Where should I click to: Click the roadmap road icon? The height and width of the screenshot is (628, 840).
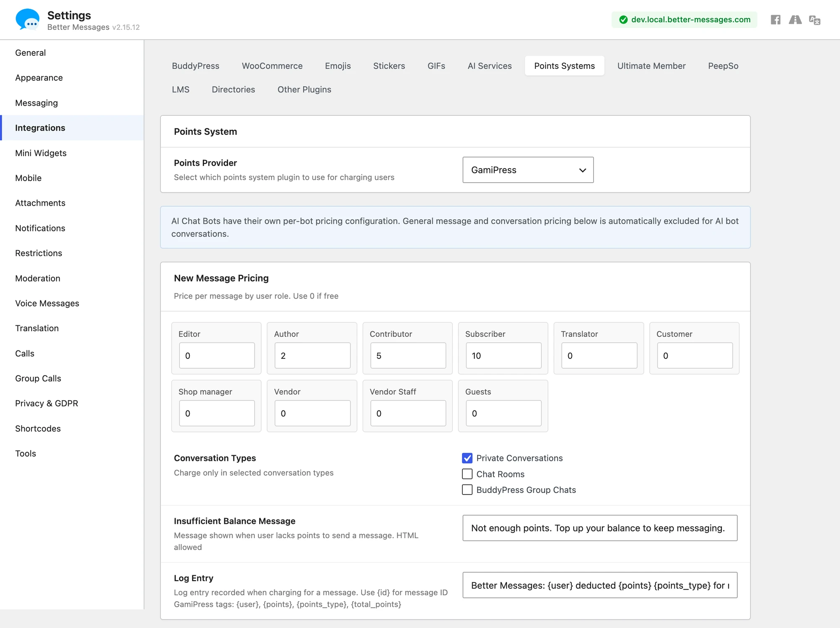pyautogui.click(x=795, y=20)
